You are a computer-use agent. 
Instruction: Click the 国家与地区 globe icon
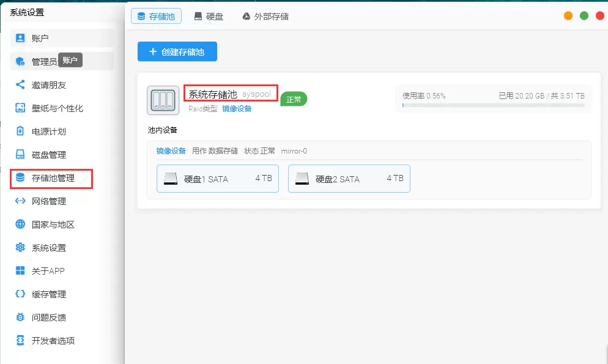(20, 224)
